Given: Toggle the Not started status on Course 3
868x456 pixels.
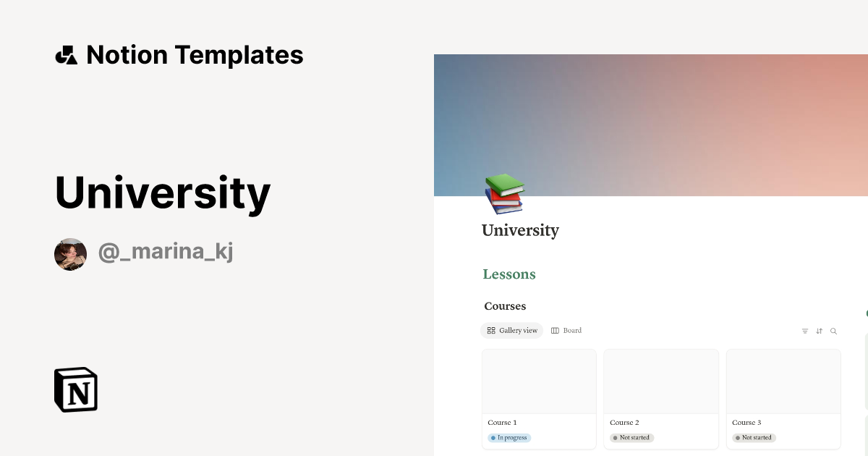Looking at the screenshot, I should (754, 437).
